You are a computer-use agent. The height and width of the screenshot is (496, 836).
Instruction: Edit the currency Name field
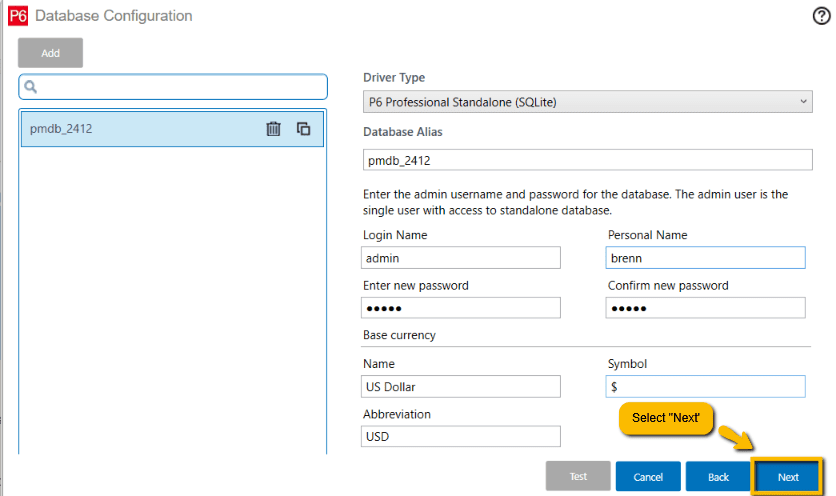click(461, 386)
